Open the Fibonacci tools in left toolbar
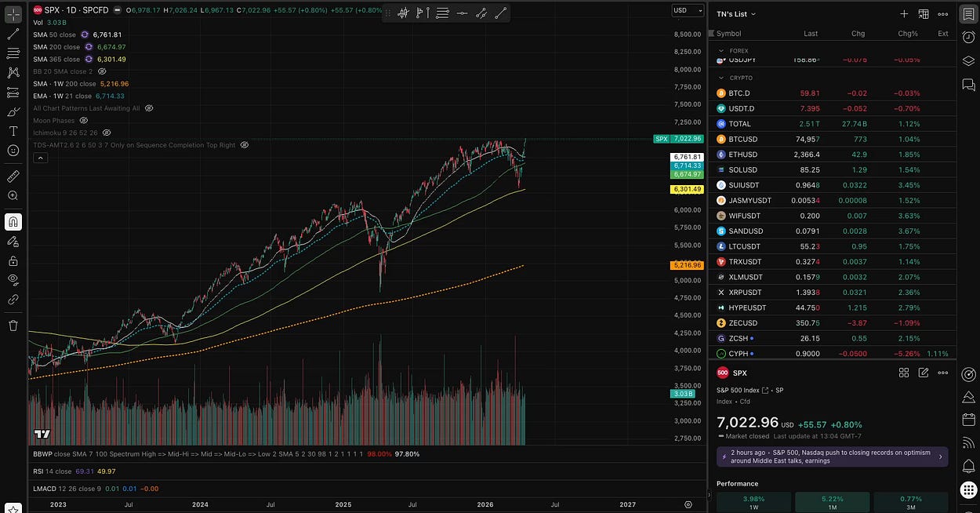 [13, 53]
